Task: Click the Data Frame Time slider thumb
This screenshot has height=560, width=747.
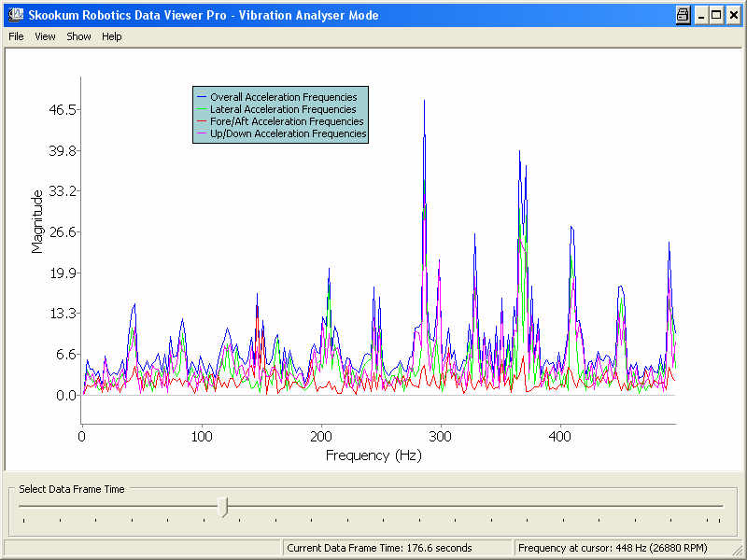Action: click(222, 507)
